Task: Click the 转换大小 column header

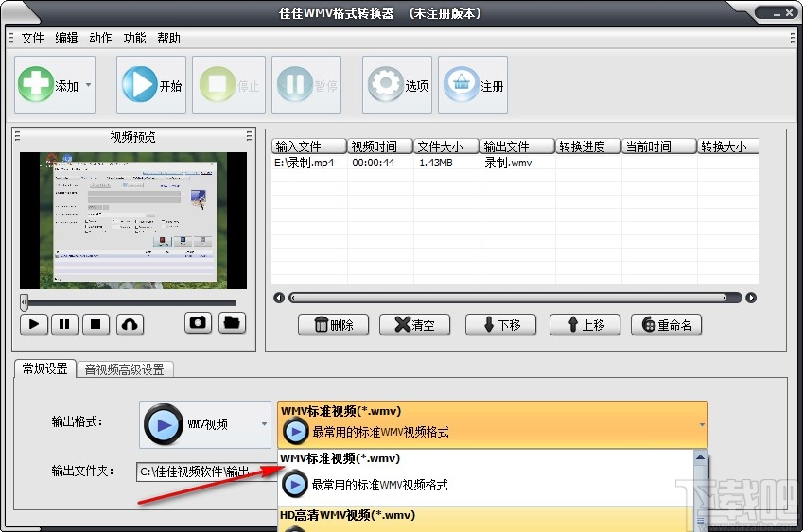Action: 727,146
